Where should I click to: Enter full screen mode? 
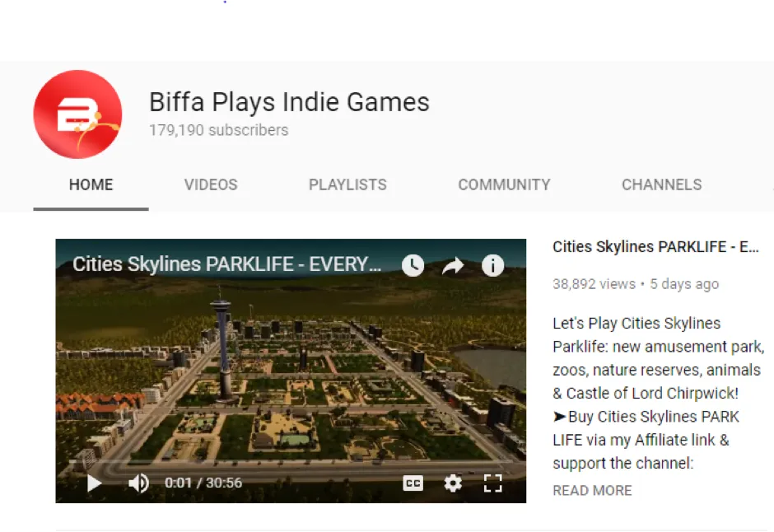tap(492, 483)
